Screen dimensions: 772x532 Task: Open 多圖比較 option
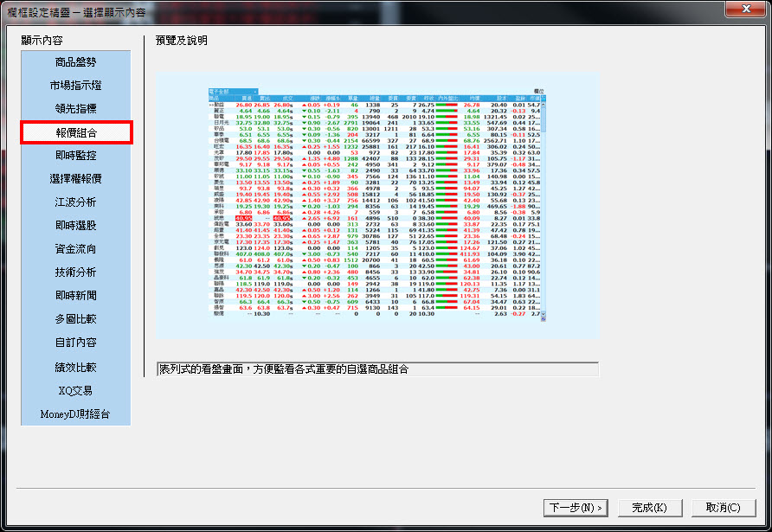[75, 319]
